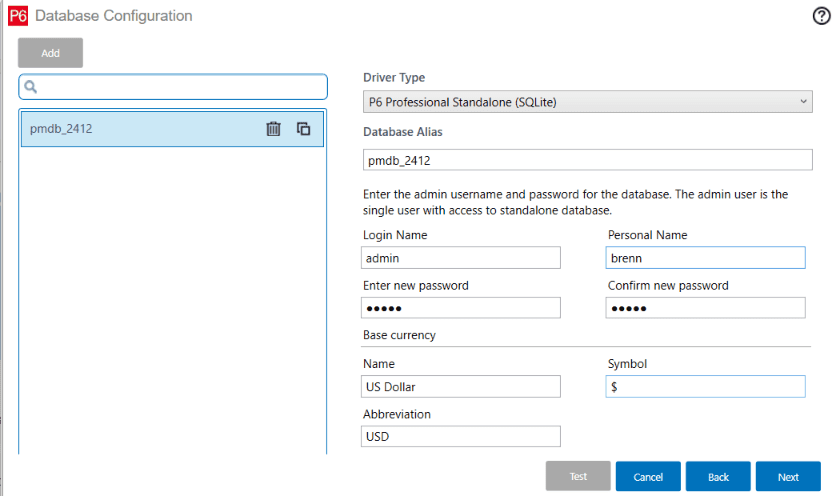836x496 pixels.
Task: Click the P6 logo in title area
Action: point(17,16)
